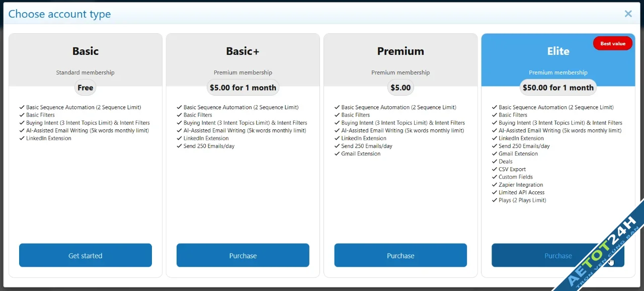The height and width of the screenshot is (291, 644).
Task: Select the Basic plan header
Action: pos(85,51)
